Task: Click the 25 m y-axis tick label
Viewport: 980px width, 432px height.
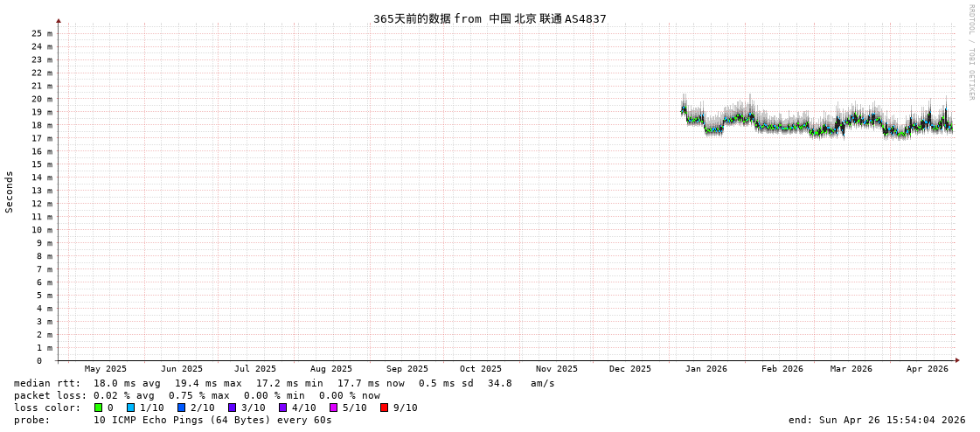Action: pyautogui.click(x=42, y=33)
